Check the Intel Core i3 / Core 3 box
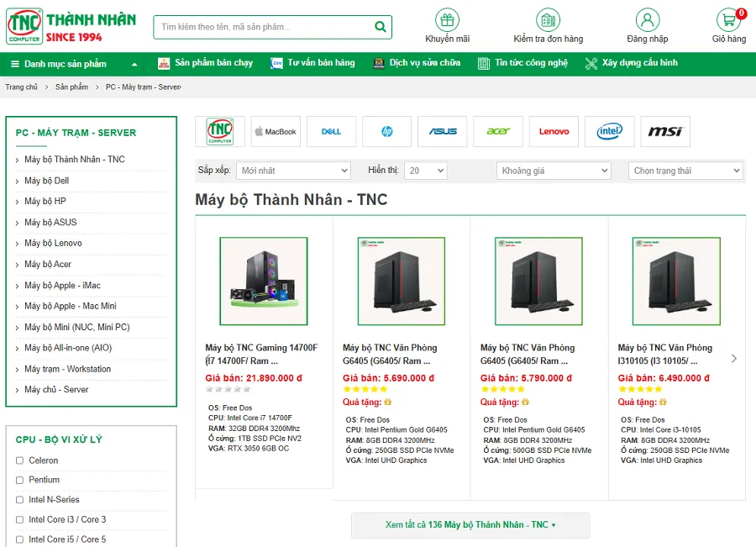Viewport: 756px width, 547px height. point(20,519)
